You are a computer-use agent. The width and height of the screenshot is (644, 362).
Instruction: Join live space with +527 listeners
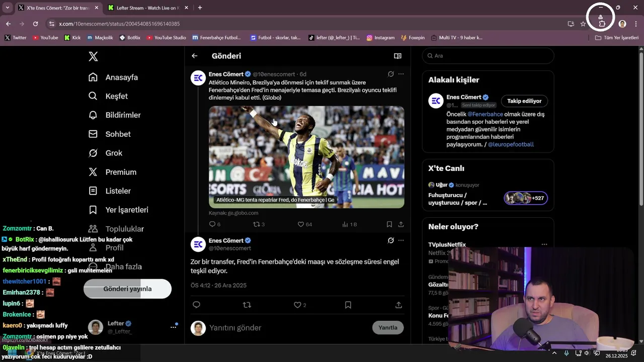(526, 198)
